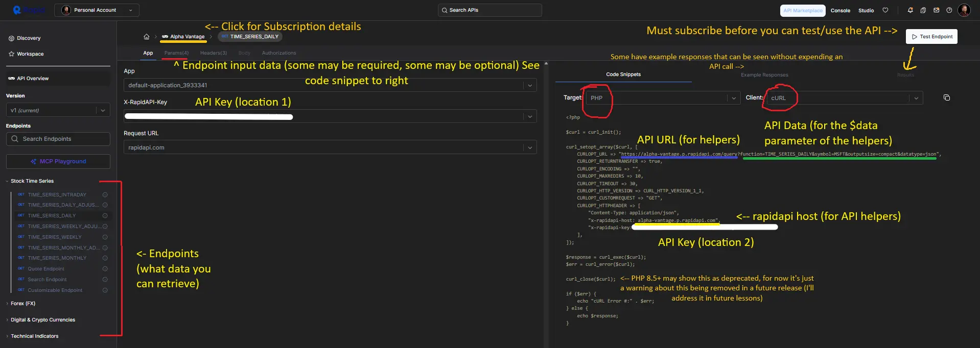Viewport: 980px width, 348px height.
Task: Click the Workspace star icon
Action: [x=11, y=54]
